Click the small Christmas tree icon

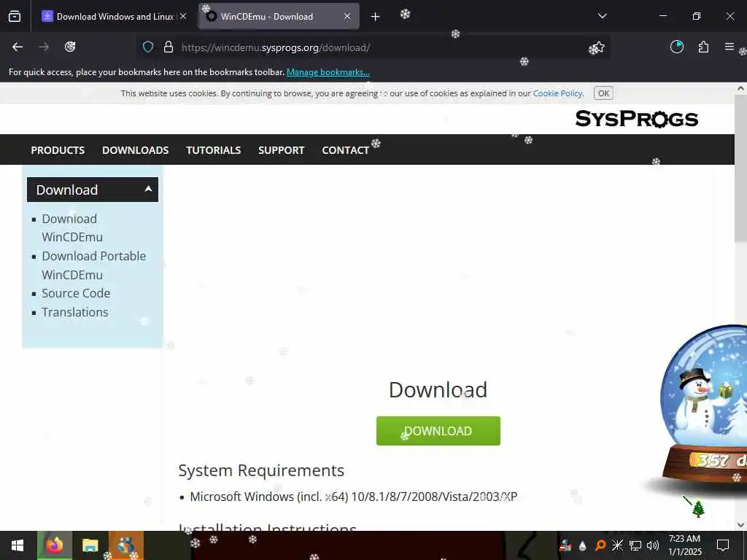pos(698,508)
